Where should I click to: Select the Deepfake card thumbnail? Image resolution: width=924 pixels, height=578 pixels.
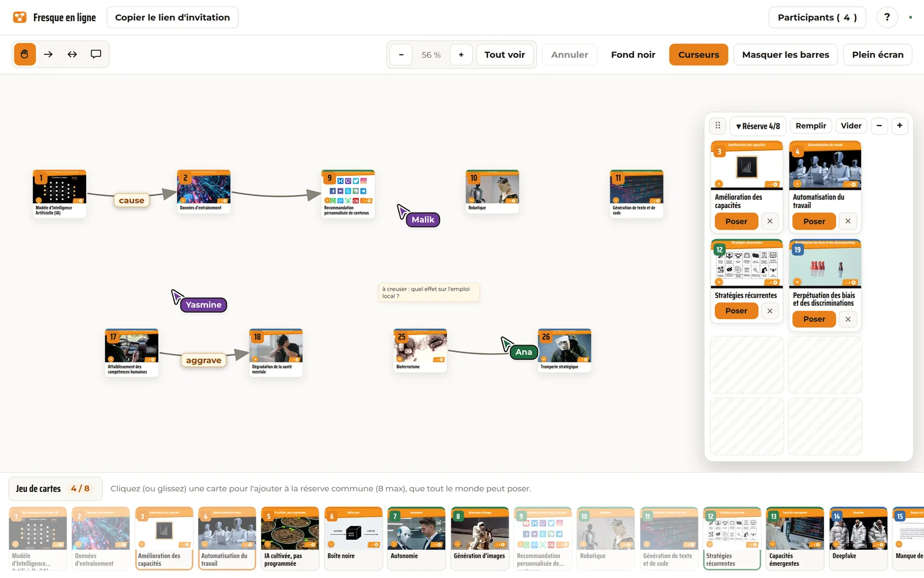point(858,538)
